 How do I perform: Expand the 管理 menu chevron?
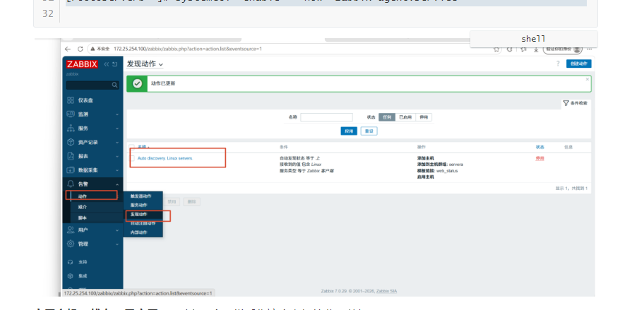pyautogui.click(x=117, y=244)
